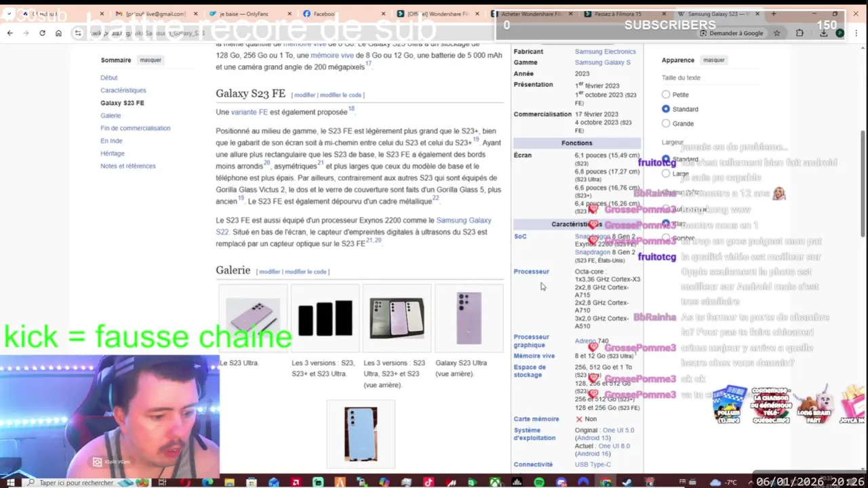
Task: View site information icon in address bar
Action: (78, 33)
